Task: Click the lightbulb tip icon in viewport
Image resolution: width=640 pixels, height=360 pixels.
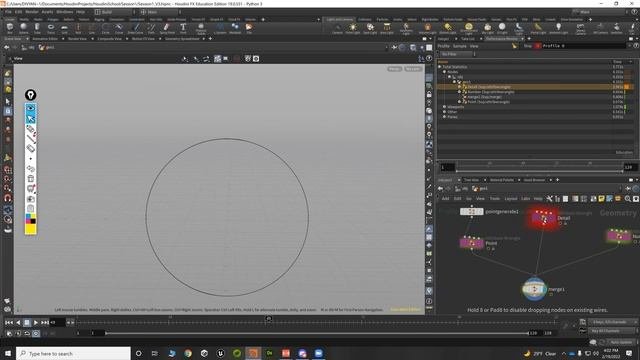Action: click(x=31, y=95)
